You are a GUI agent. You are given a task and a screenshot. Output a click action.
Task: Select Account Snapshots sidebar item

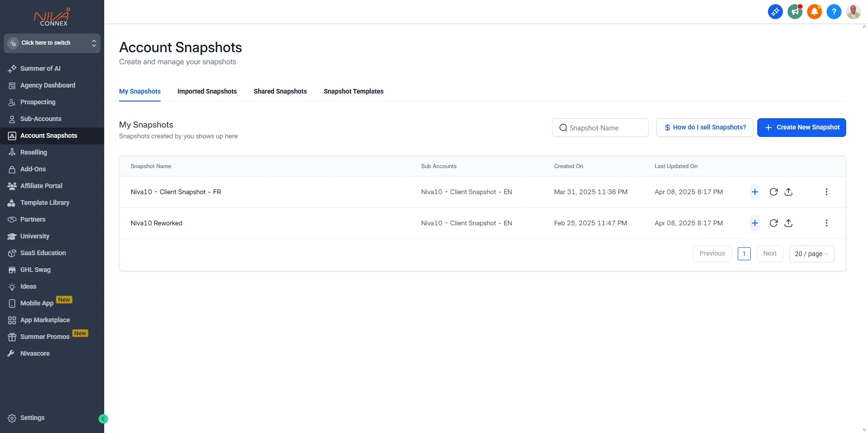pyautogui.click(x=52, y=135)
